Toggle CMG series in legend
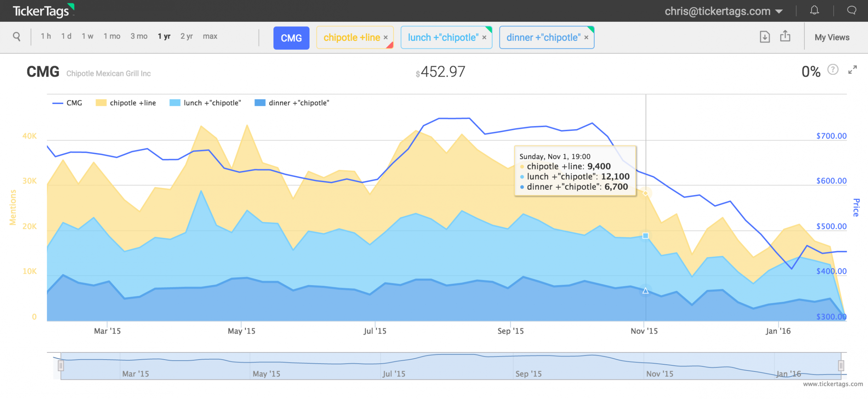The height and width of the screenshot is (399, 868). click(68, 103)
